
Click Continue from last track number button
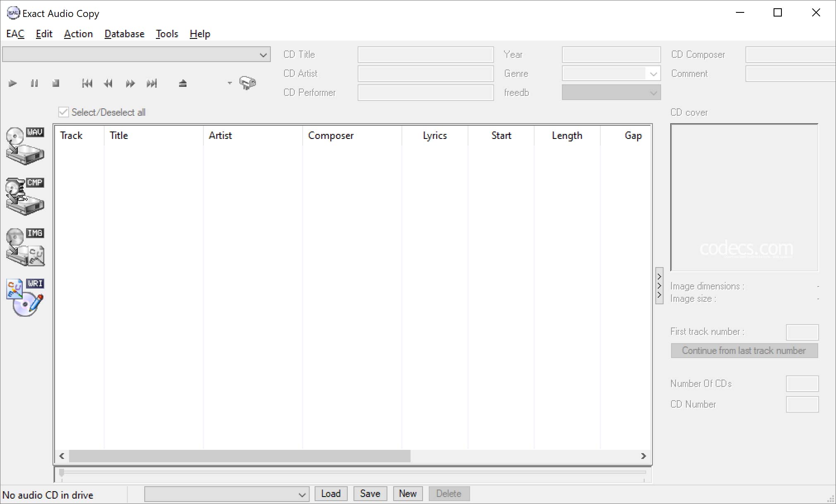coord(744,351)
